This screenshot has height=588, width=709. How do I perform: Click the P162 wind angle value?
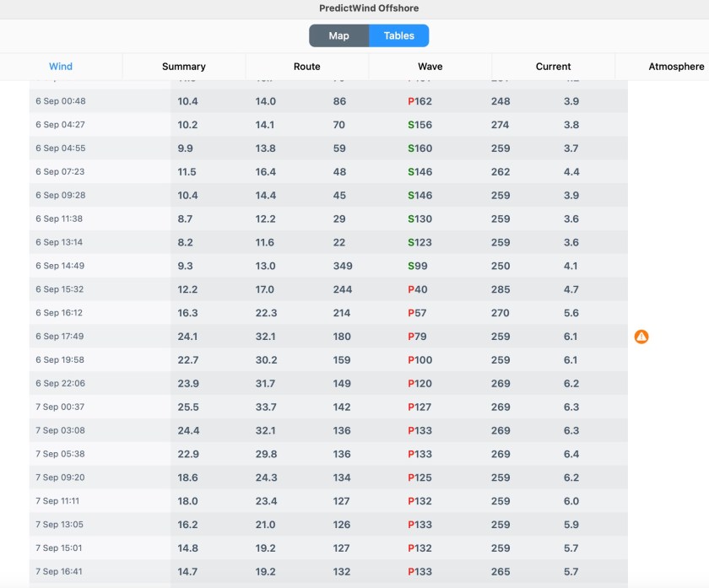click(x=419, y=101)
